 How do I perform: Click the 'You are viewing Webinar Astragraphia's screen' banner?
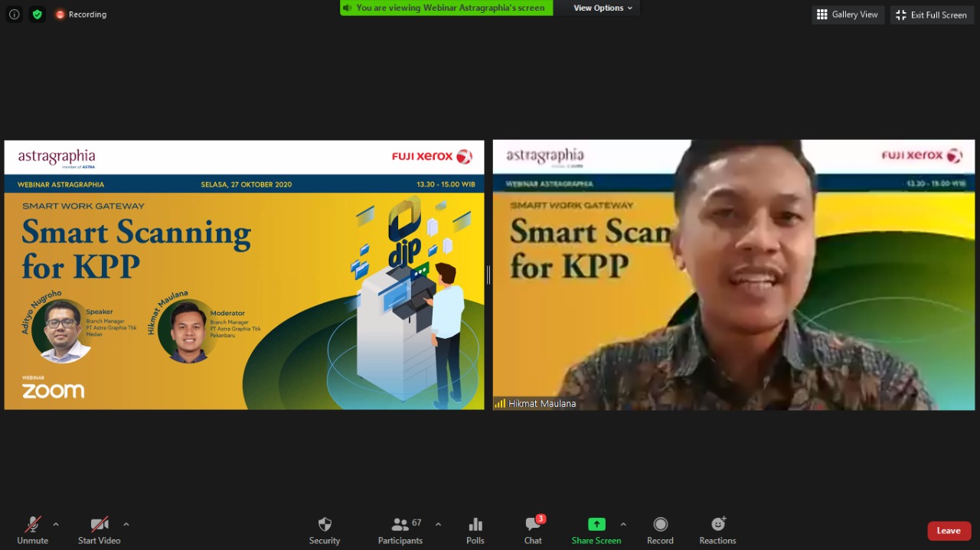446,8
